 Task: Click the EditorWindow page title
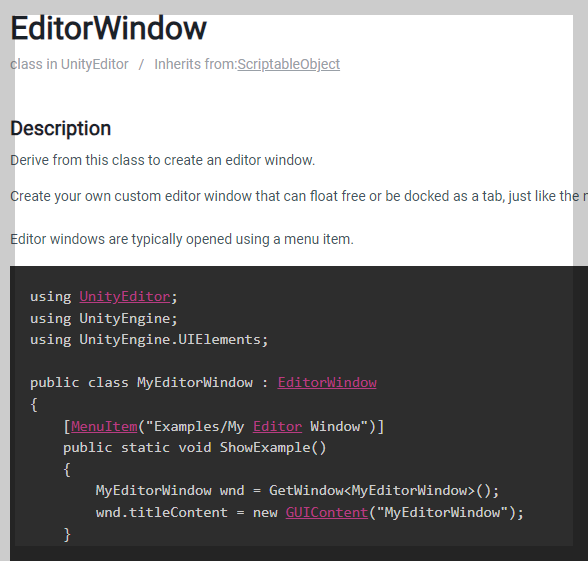pos(108,28)
